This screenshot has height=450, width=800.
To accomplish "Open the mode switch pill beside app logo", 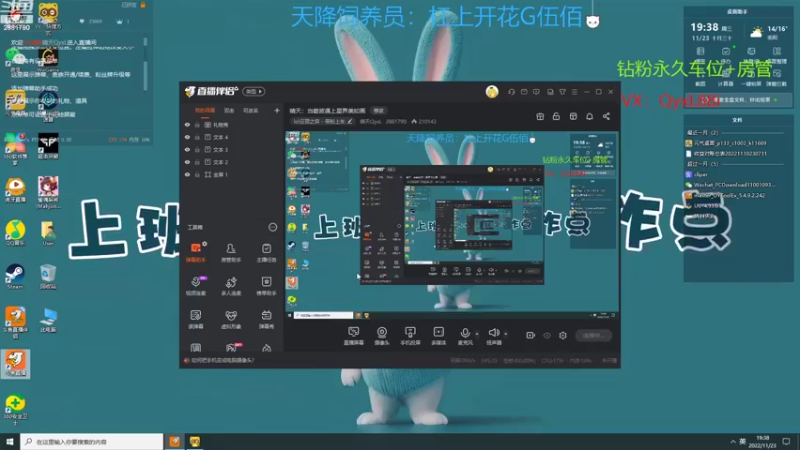I will (254, 92).
